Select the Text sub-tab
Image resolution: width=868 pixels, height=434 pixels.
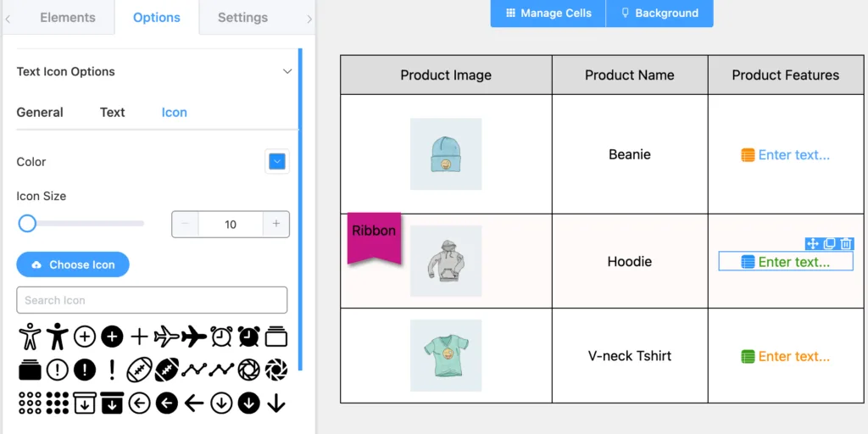click(x=113, y=113)
